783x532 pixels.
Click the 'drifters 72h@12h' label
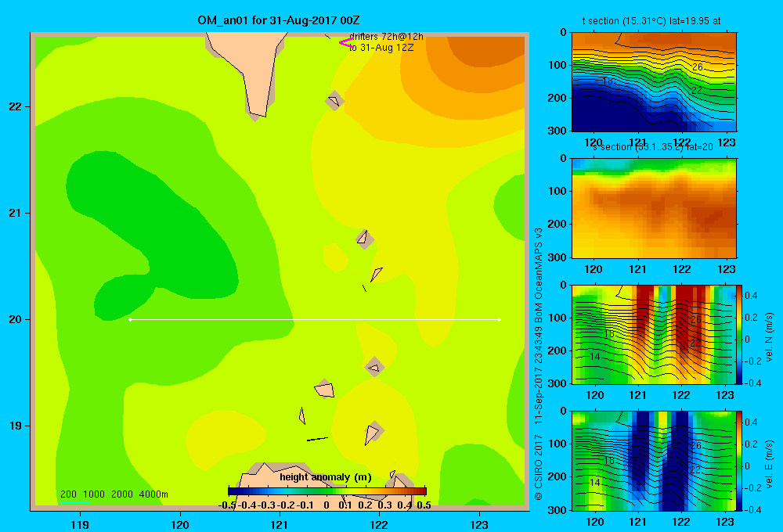(386, 37)
